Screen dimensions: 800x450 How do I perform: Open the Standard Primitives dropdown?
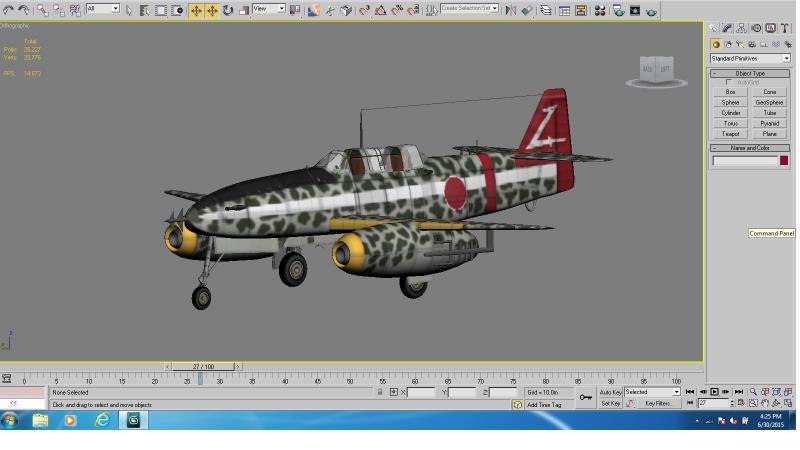(750, 59)
